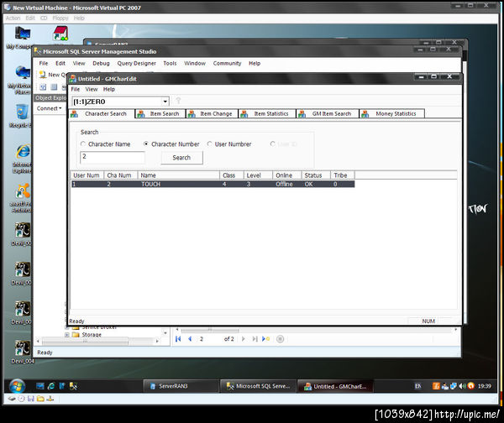Open File menu in SQL Server Management Studio
The height and width of the screenshot is (423, 504).
(44, 63)
